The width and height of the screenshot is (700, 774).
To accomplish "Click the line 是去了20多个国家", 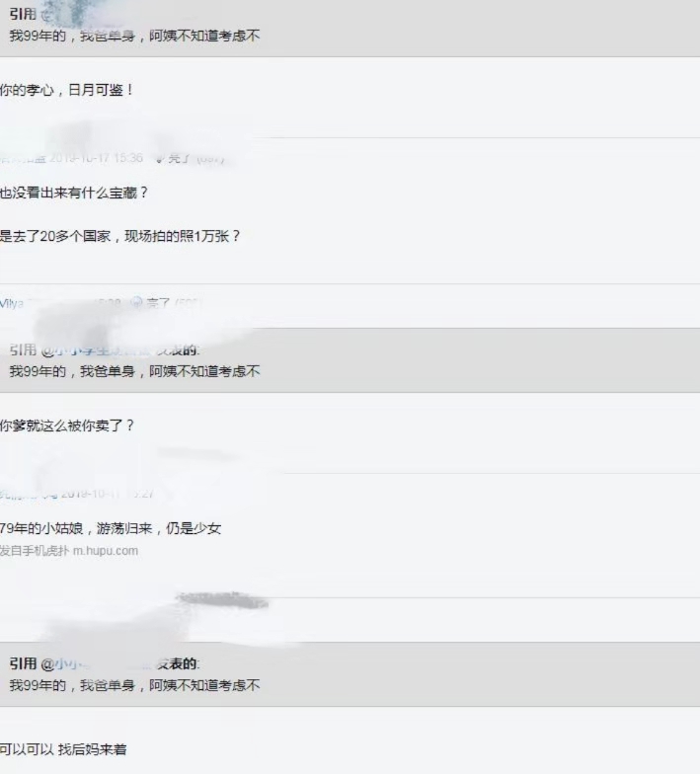I will [120, 236].
